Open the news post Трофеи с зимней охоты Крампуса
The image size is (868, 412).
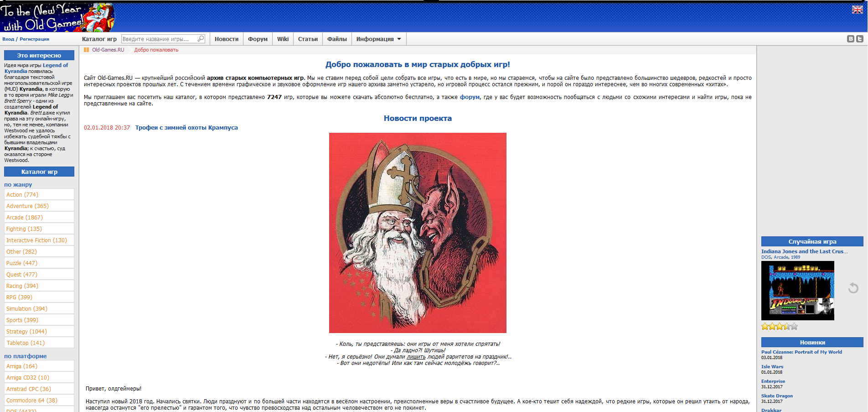coord(186,128)
